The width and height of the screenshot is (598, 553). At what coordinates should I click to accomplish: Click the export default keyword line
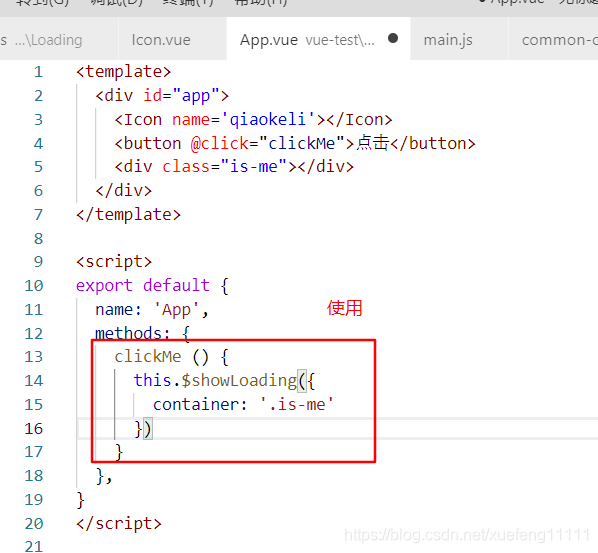[x=152, y=286]
